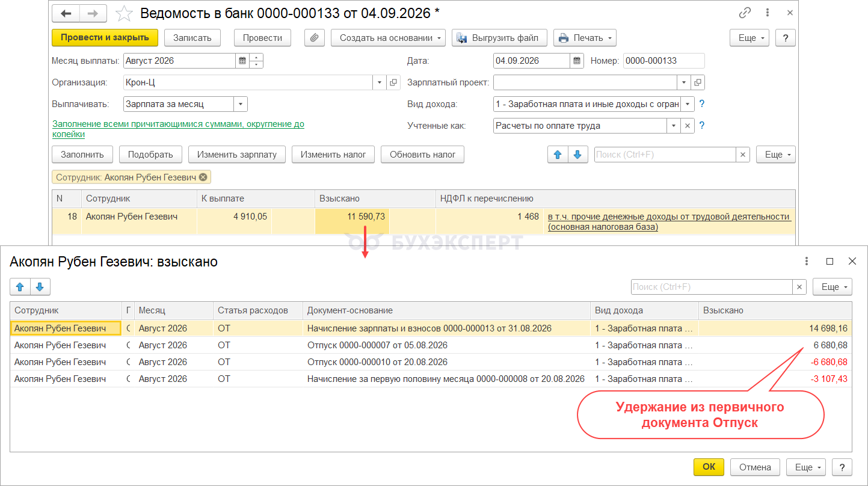Open the Печать dropdown menu
868x486 pixels.
coord(585,37)
